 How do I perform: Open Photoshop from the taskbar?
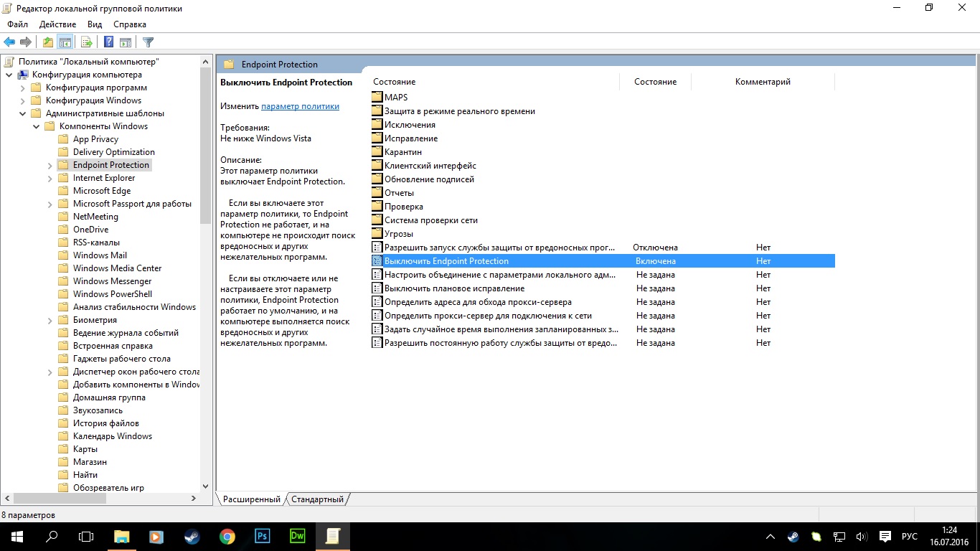click(x=262, y=536)
